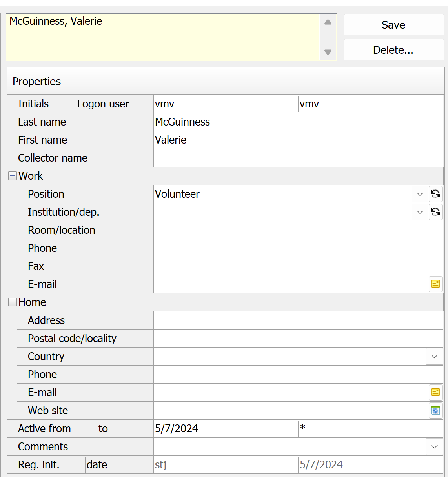Open the Position dropdown list

pyautogui.click(x=420, y=194)
